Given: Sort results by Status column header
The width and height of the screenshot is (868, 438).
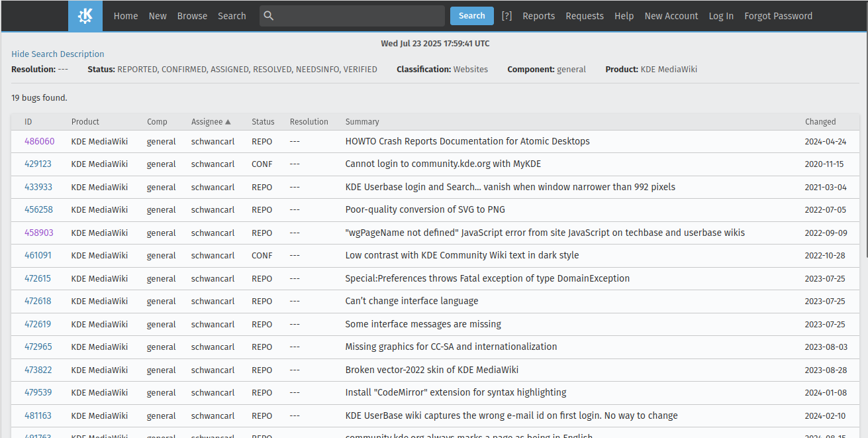Looking at the screenshot, I should (263, 122).
